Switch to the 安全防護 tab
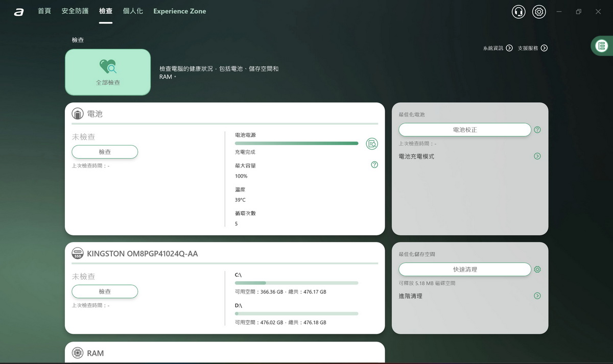 point(75,11)
